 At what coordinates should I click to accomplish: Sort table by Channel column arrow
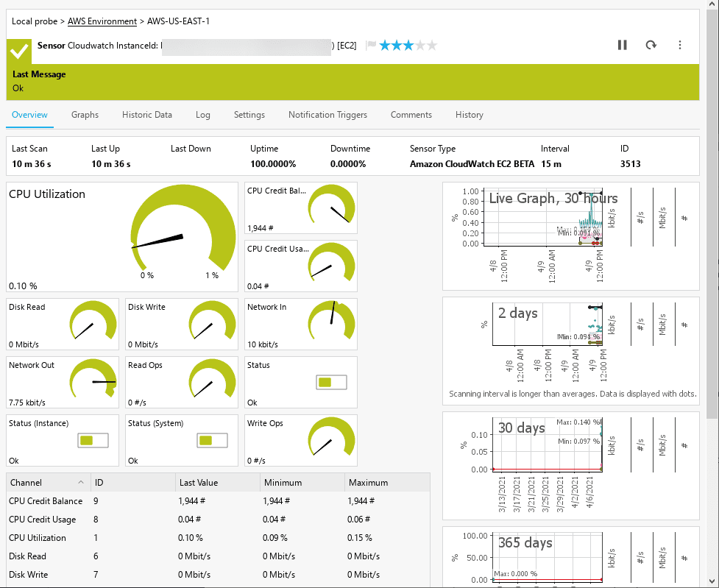[81, 482]
